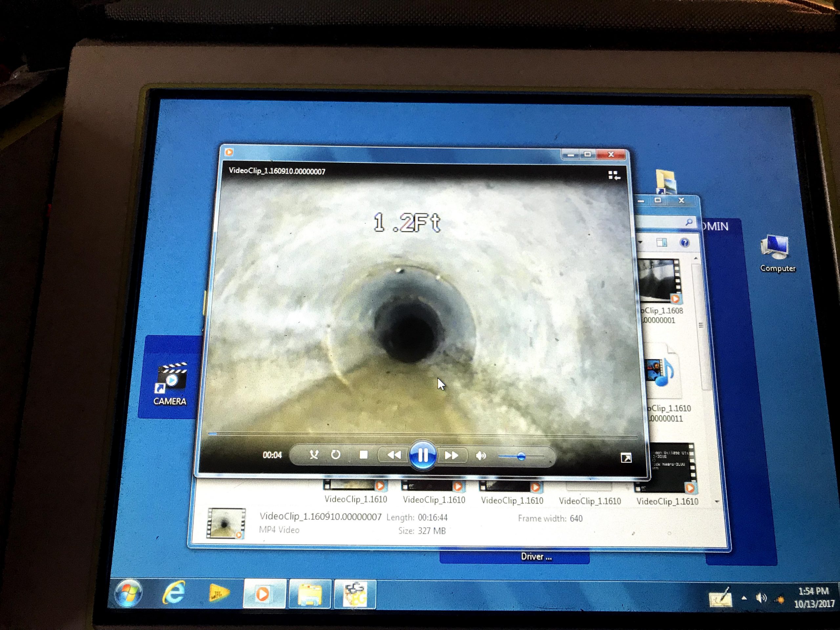This screenshot has width=840, height=630.
Task: Open the clock showing 1:54 PM
Action: [814, 598]
